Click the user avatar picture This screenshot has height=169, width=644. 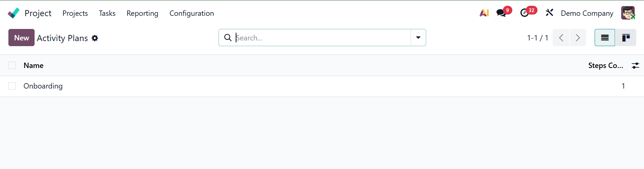[628, 13]
